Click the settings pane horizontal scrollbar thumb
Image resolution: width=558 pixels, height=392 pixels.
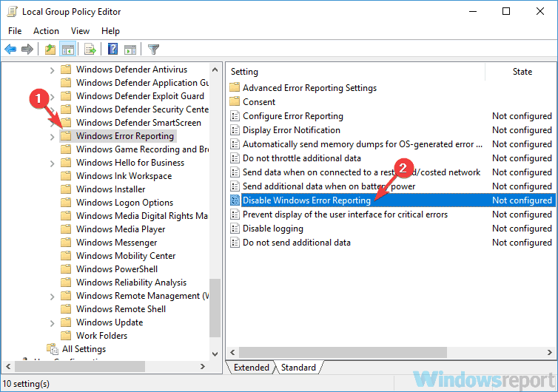343,353
